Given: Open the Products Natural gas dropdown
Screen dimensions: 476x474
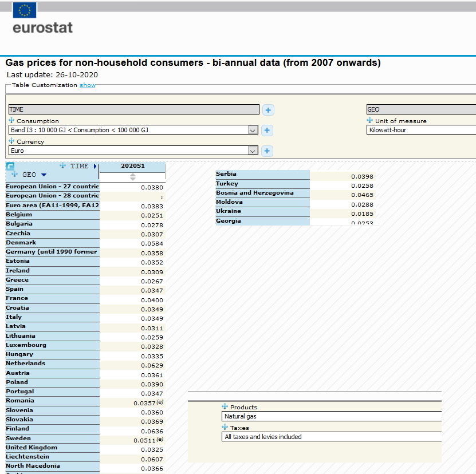Looking at the screenshot, I should click(x=332, y=416).
